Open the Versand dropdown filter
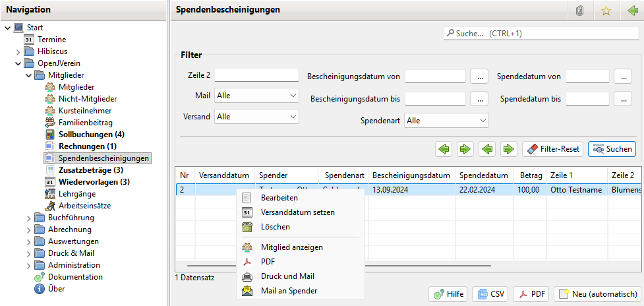Viewport: 644px width, 306px height. tap(256, 117)
